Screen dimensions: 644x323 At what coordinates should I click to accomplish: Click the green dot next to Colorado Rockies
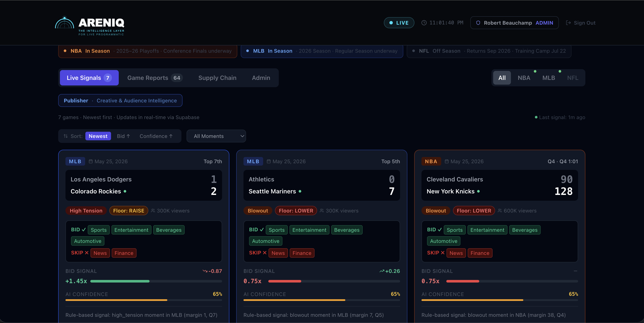click(125, 191)
